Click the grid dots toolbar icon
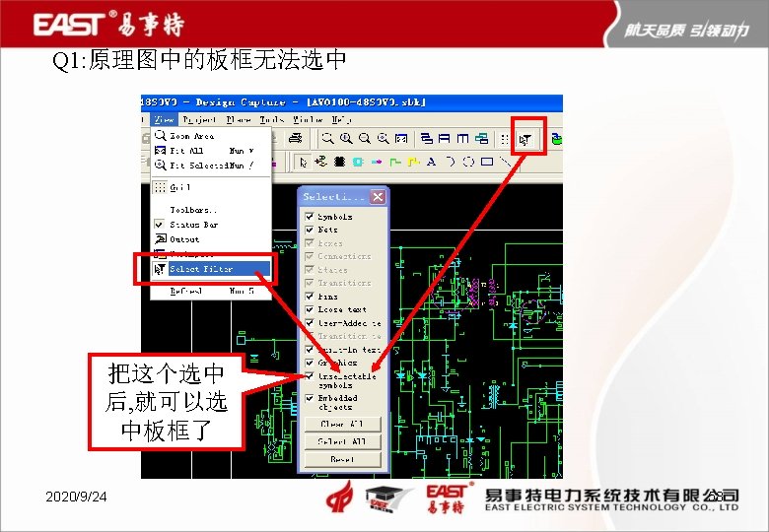The image size is (769, 532). (505, 139)
